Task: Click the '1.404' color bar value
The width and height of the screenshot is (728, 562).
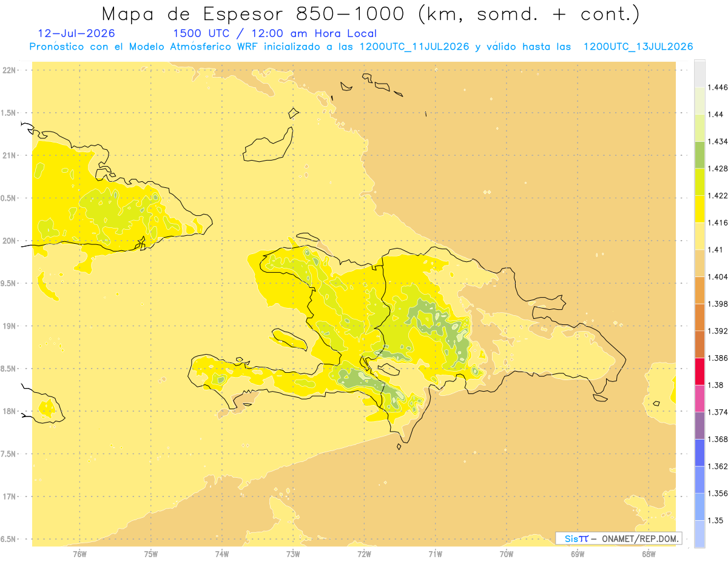Action: (x=718, y=276)
